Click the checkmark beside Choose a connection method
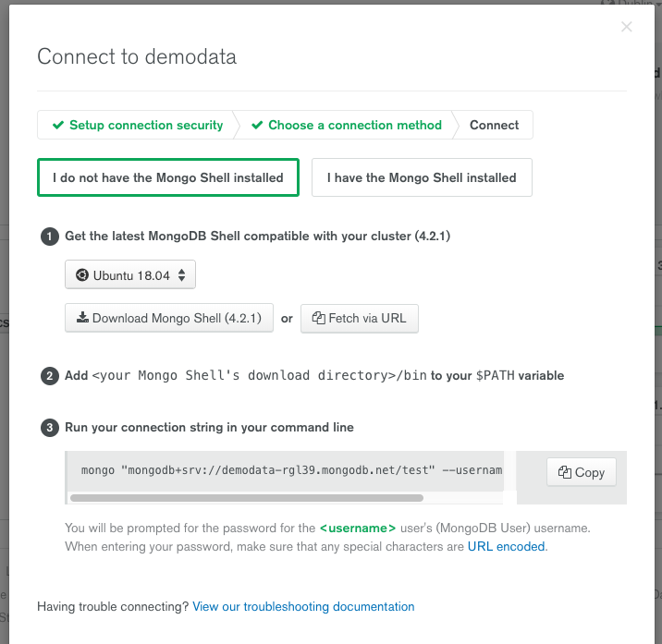 pos(257,125)
